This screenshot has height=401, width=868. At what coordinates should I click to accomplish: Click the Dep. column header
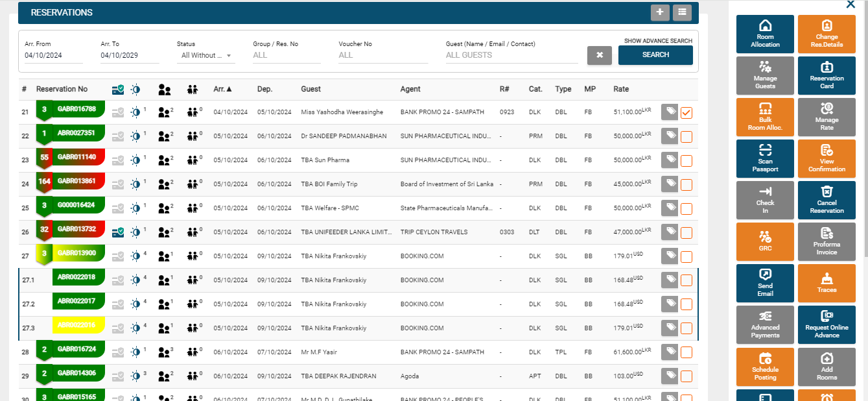[264, 89]
